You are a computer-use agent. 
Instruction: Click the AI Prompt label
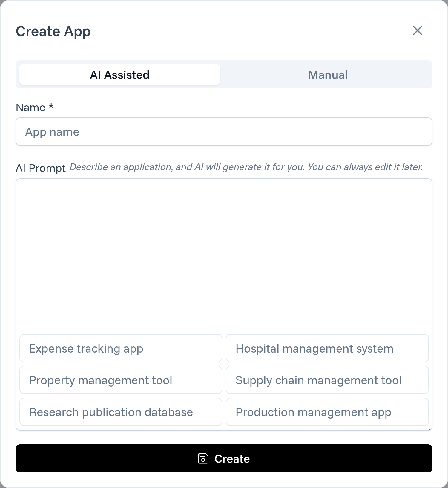[41, 168]
